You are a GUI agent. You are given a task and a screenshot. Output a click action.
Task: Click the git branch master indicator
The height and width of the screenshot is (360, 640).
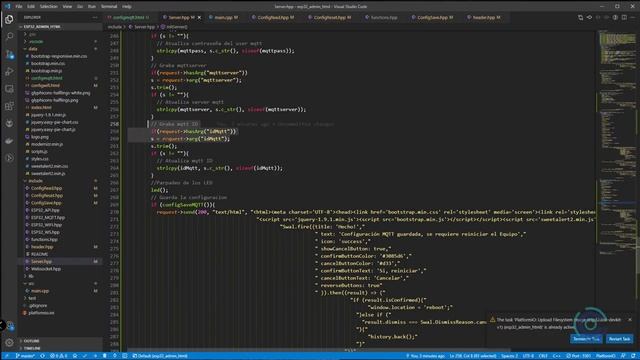pyautogui.click(x=25, y=356)
